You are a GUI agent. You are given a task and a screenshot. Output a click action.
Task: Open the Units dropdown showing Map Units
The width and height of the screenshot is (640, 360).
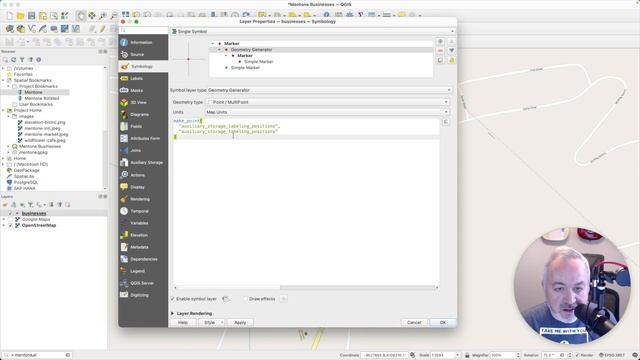327,112
